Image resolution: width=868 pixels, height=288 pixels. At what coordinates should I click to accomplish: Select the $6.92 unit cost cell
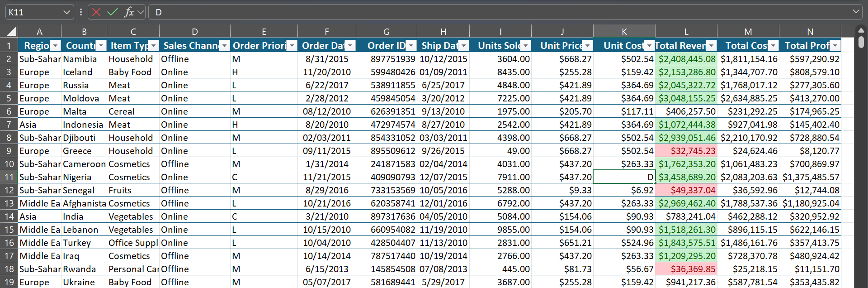pos(624,190)
